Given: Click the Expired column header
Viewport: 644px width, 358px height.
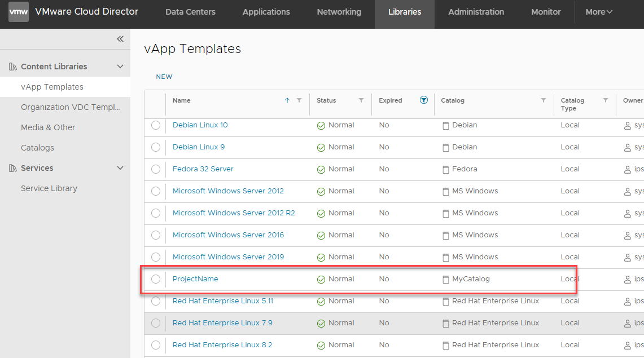Looking at the screenshot, I should (391, 100).
